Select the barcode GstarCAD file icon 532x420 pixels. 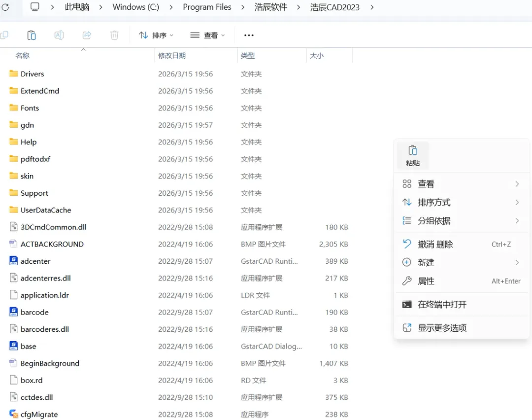[x=14, y=312]
